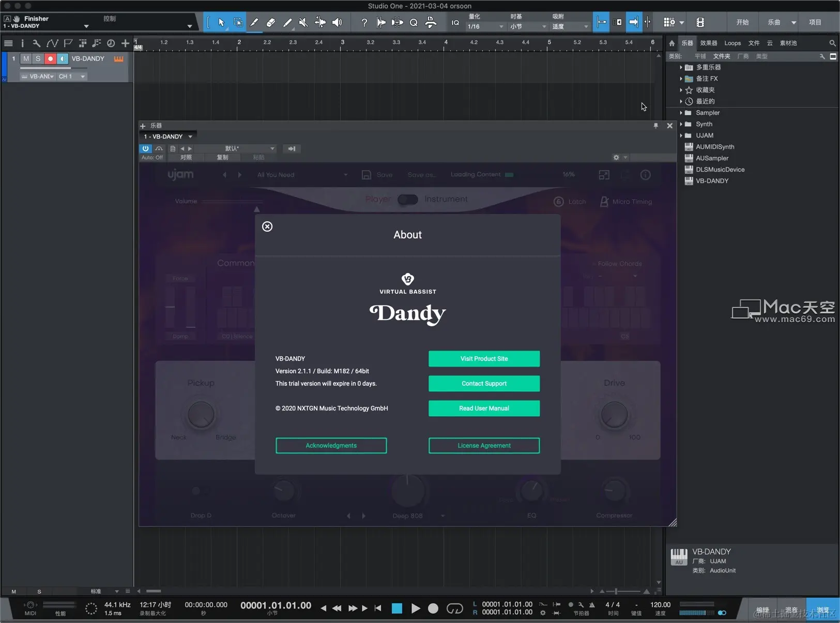Click the 复制 copy button in plugin header
Screen dimensions: 840x623
(x=222, y=157)
